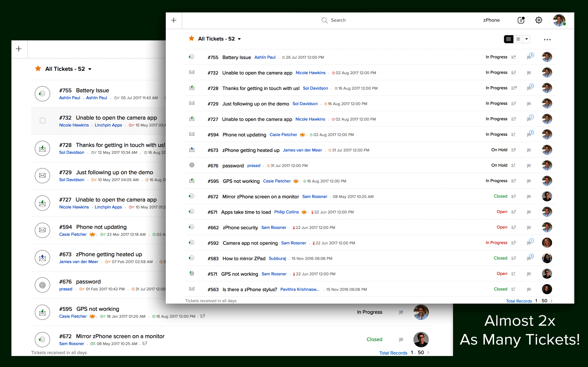This screenshot has width=588, height=367.
Task: Click the search magnifier icon
Action: point(324,20)
